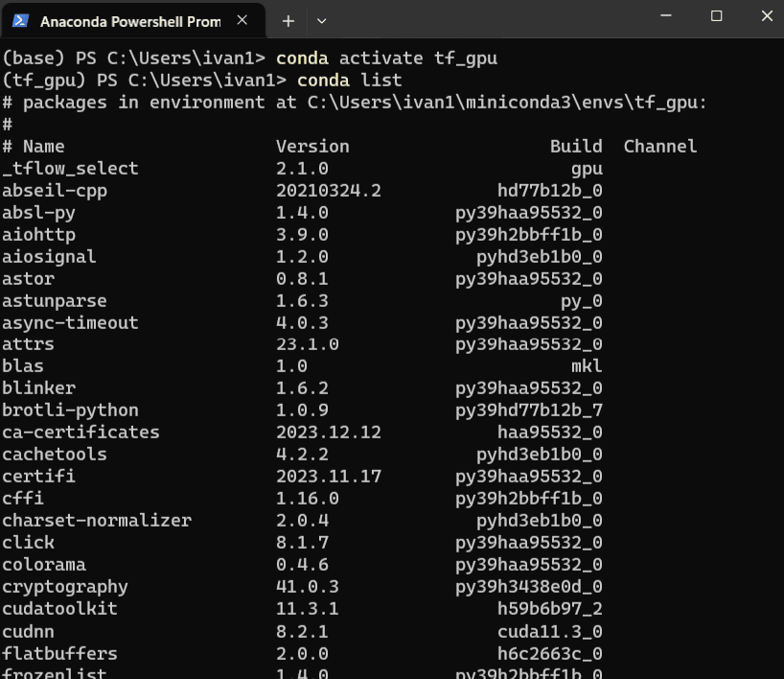Click the charset-normalizer package name
The height and width of the screenshot is (679, 784).
pyautogui.click(x=97, y=521)
